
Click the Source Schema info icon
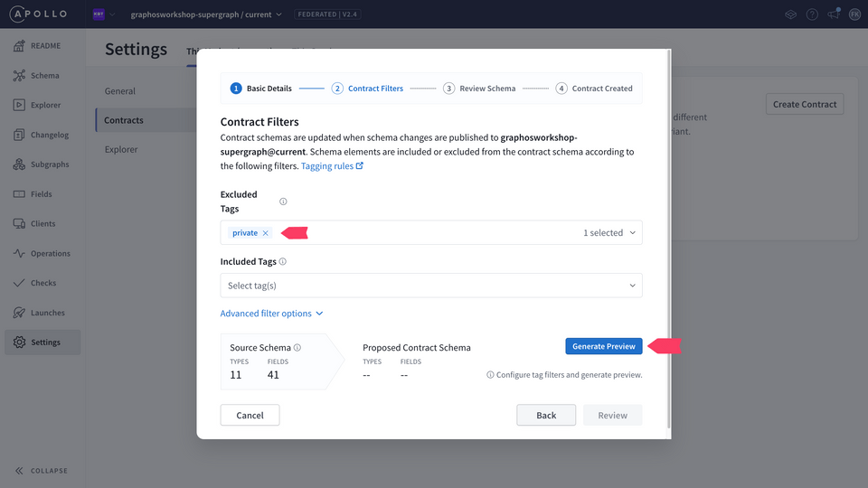(x=297, y=347)
